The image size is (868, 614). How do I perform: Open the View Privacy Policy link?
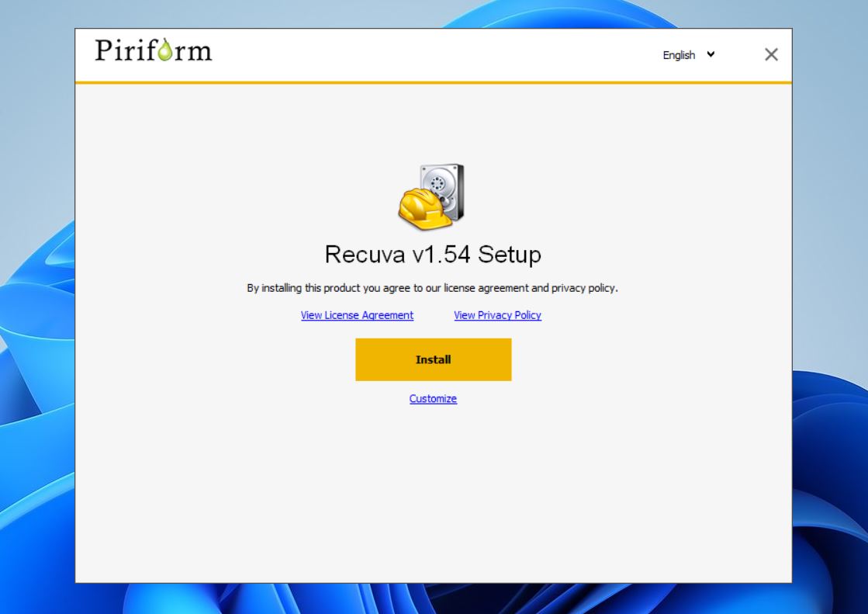497,315
